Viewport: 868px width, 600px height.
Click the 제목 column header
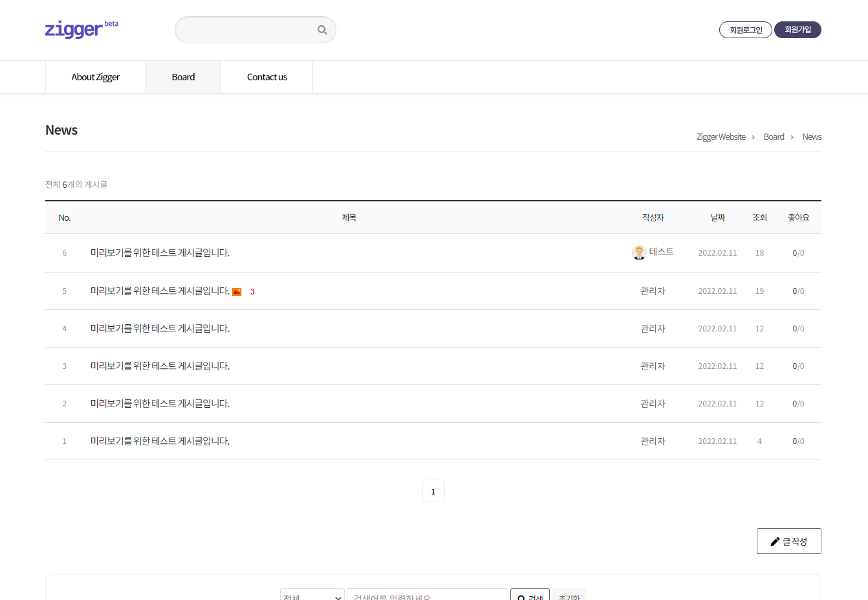349,218
